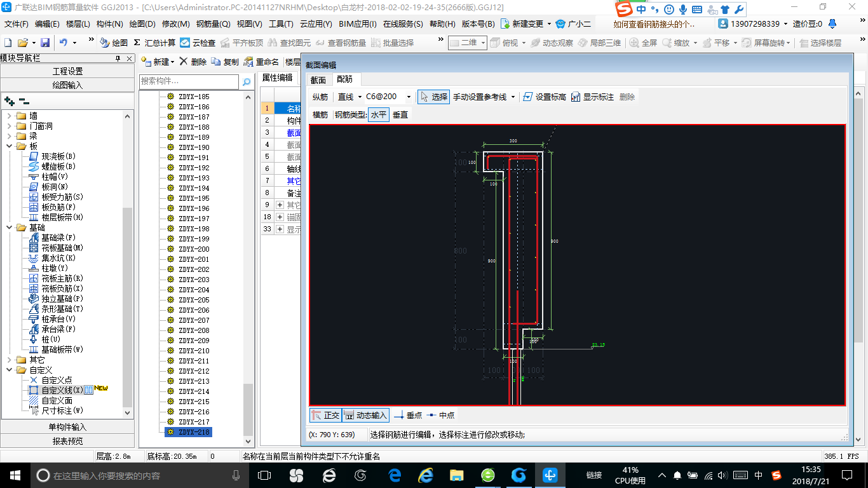Select component ZDYX-200 in list
The width and height of the screenshot is (868, 488).
click(194, 249)
